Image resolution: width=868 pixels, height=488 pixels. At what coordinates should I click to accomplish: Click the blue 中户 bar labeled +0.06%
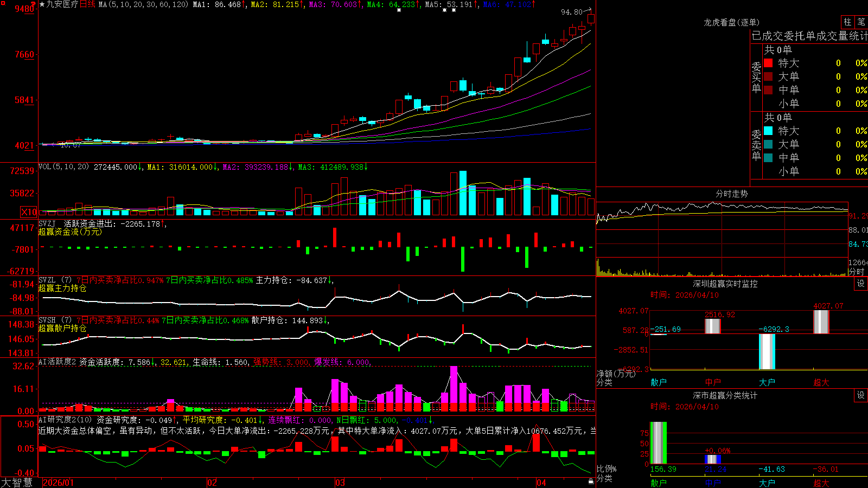(713, 459)
